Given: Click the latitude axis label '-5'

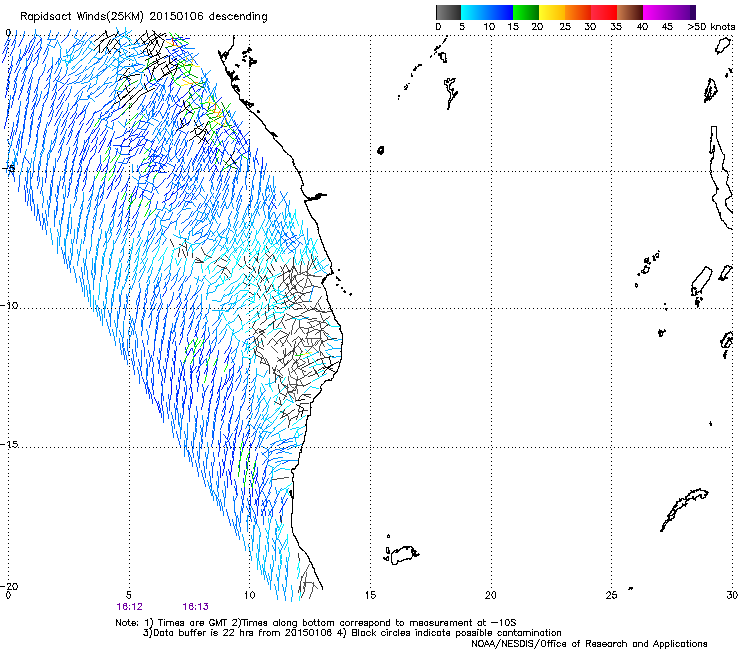Looking at the screenshot, I should tap(9, 169).
